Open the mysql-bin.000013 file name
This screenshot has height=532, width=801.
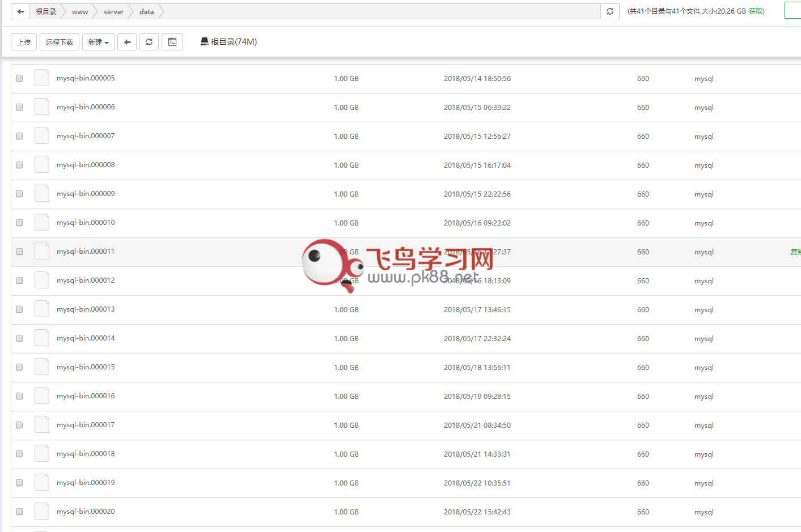pyautogui.click(x=86, y=309)
